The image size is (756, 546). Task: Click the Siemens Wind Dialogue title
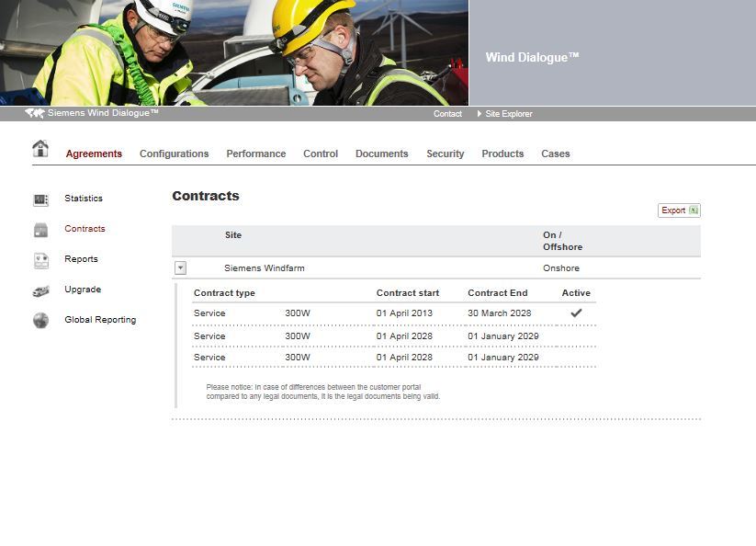(103, 113)
